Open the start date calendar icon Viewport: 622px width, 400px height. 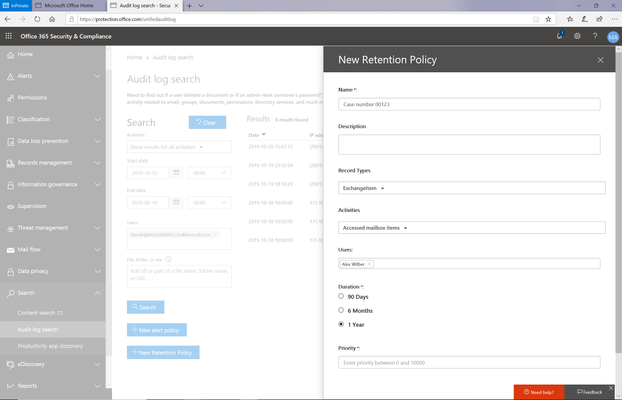tap(177, 173)
